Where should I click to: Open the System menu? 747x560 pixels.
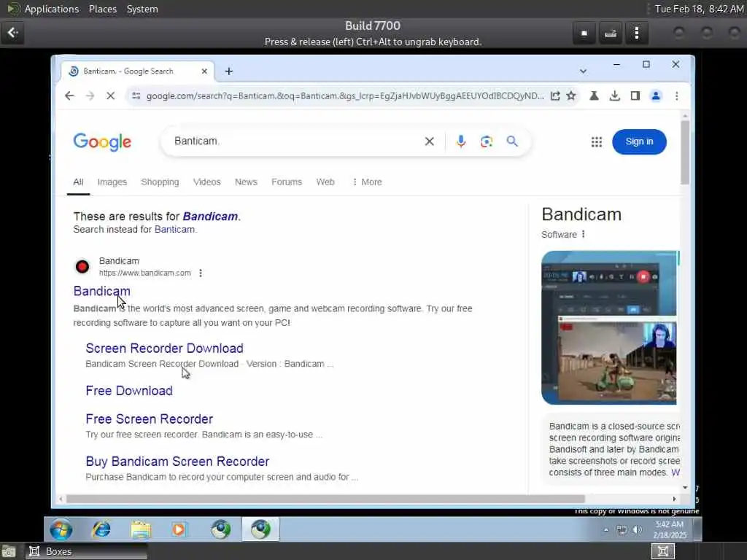142,9
